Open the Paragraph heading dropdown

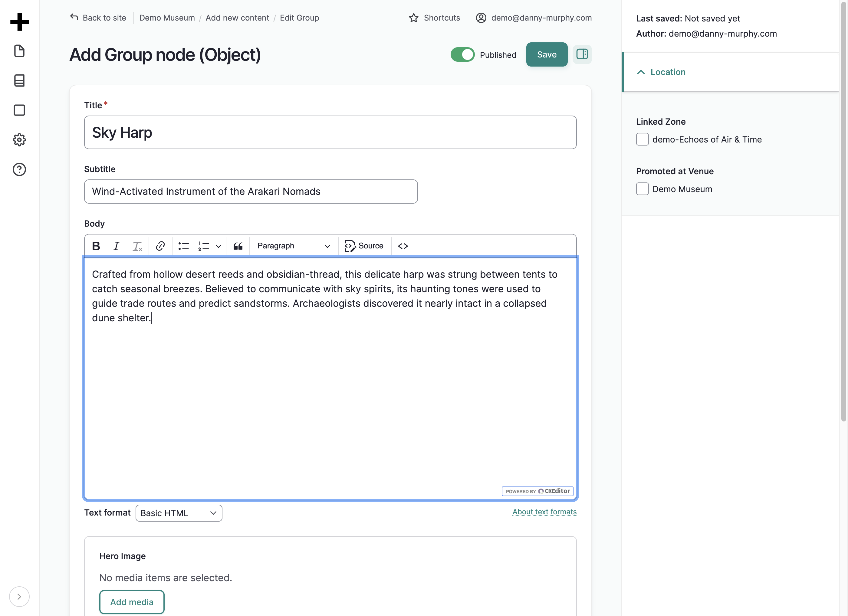[x=294, y=246]
